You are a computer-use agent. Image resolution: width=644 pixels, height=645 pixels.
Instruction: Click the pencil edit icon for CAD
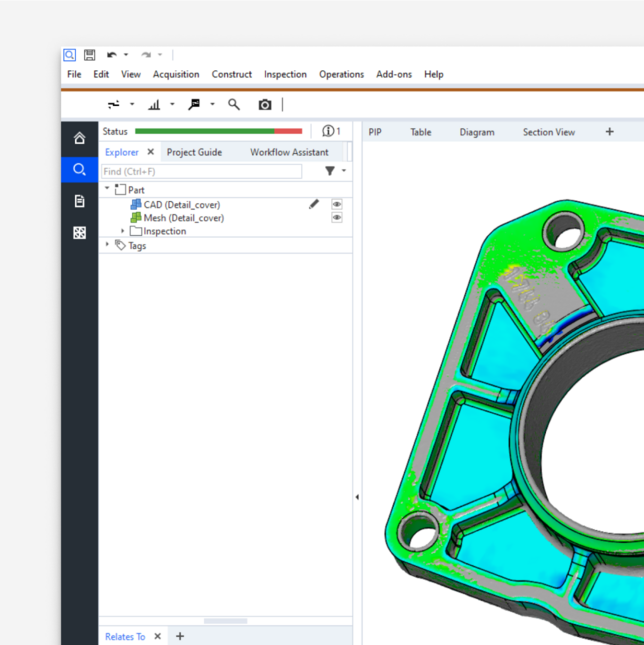click(x=314, y=204)
